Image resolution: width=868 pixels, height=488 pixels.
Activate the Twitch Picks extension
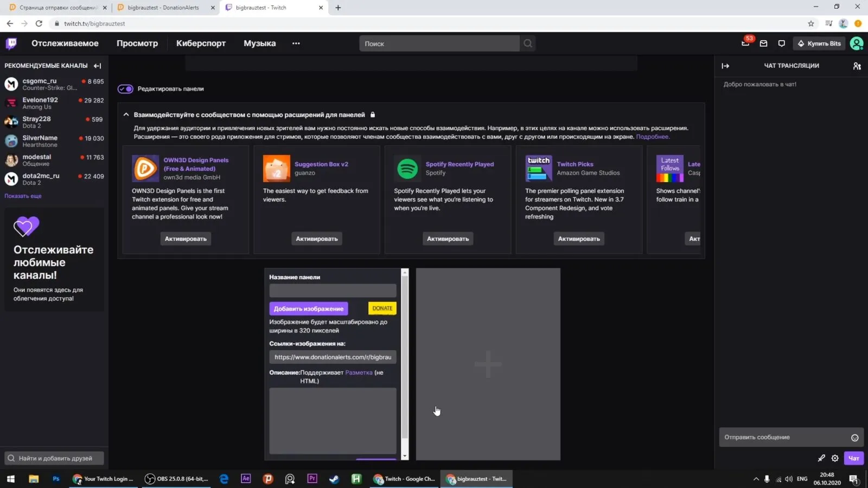tap(579, 239)
